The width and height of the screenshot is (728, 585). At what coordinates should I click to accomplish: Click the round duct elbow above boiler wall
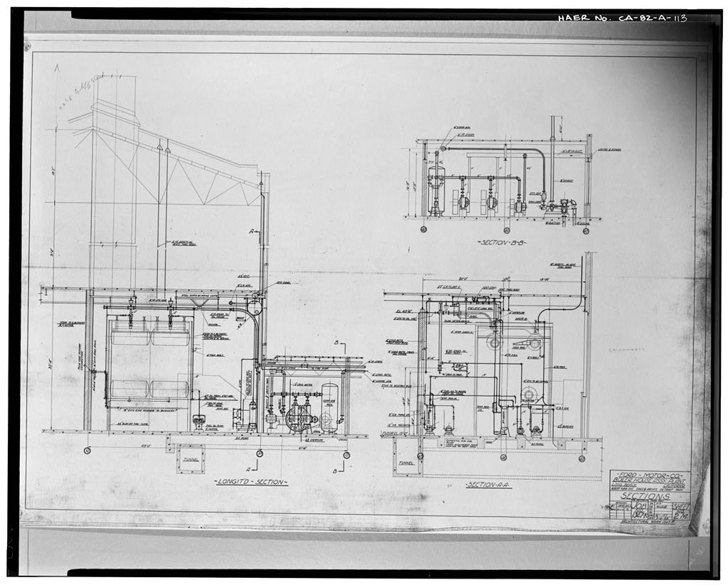(x=255, y=308)
